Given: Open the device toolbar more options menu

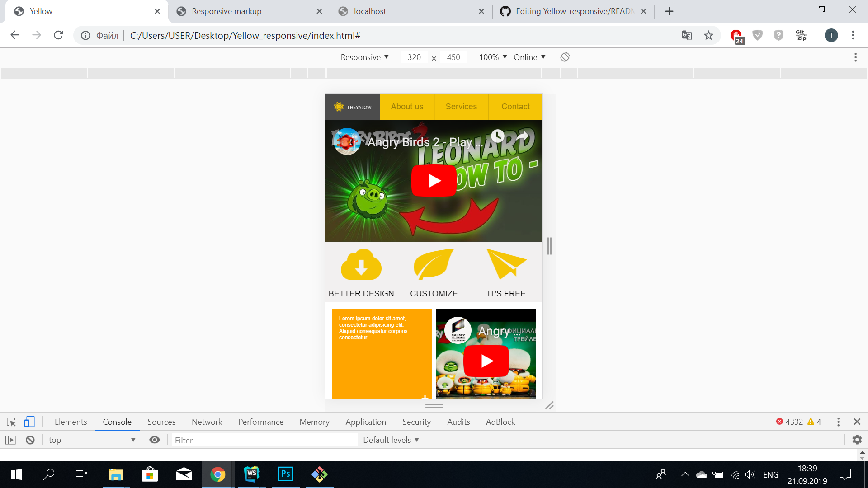Looking at the screenshot, I should click(x=855, y=57).
